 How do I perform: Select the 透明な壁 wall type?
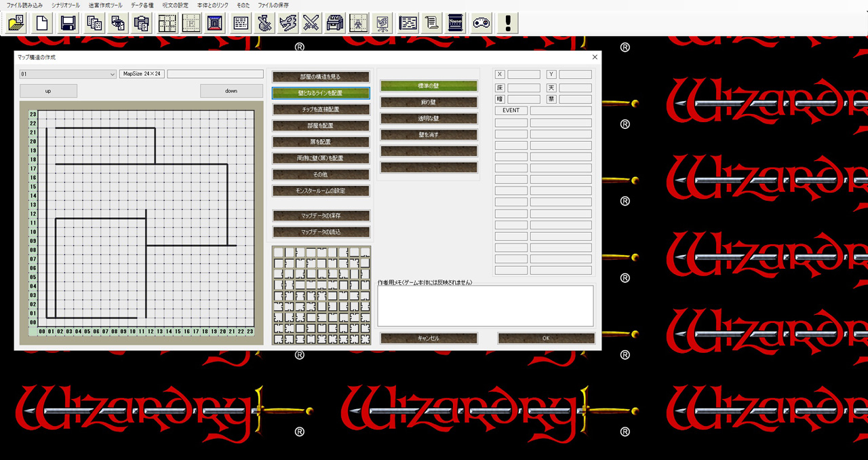(429, 119)
